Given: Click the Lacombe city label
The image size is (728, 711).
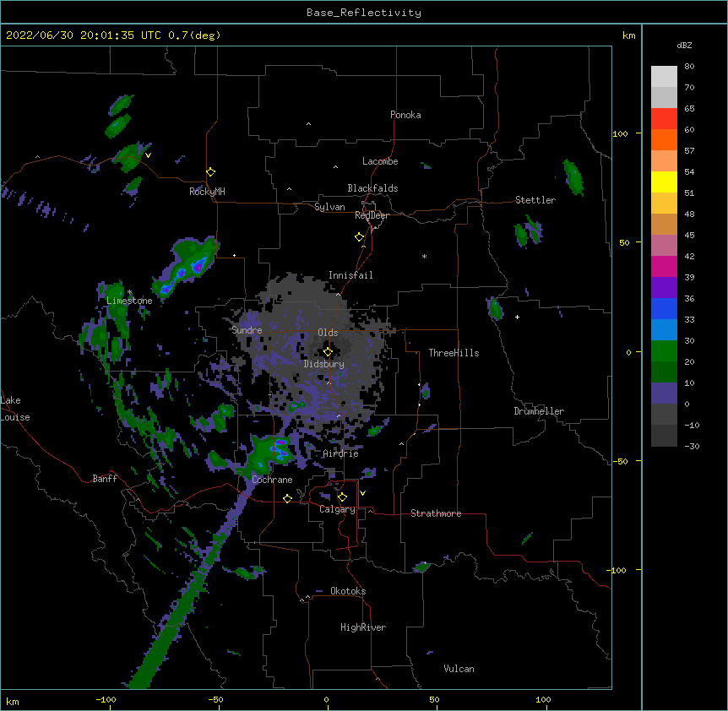Looking at the screenshot, I should pos(380,161).
